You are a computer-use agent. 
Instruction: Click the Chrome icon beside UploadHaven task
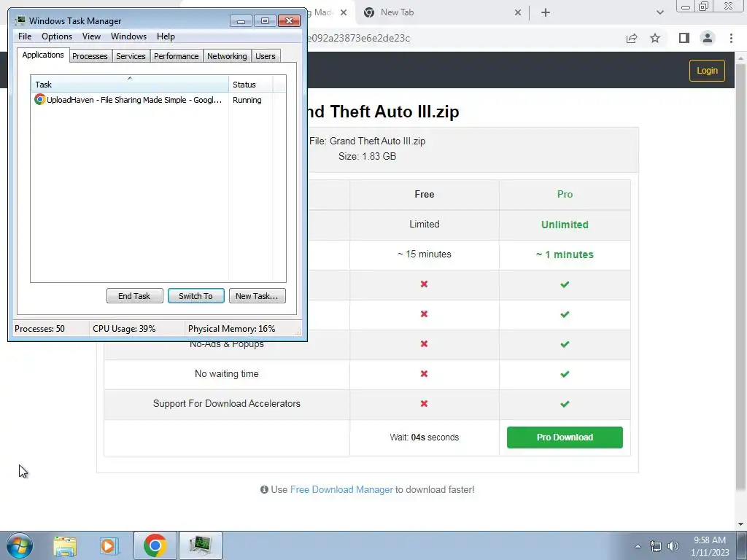coord(39,99)
